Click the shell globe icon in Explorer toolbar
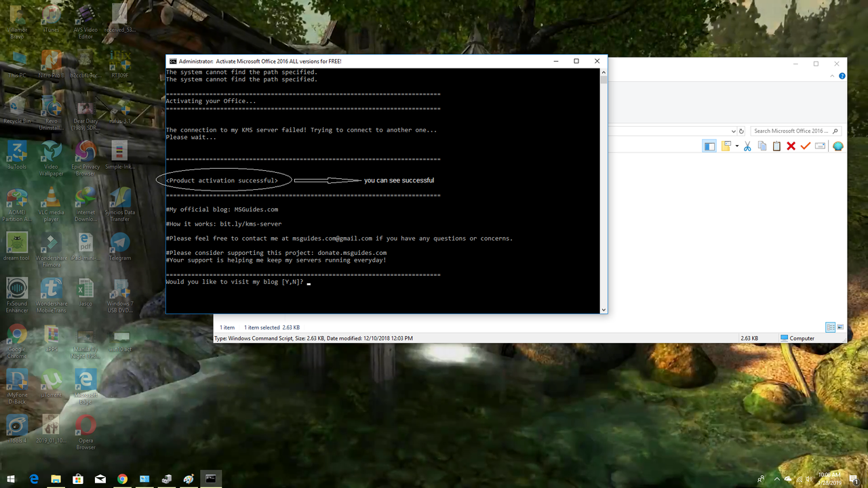Screen dimensions: 868x488 pyautogui.click(x=838, y=146)
